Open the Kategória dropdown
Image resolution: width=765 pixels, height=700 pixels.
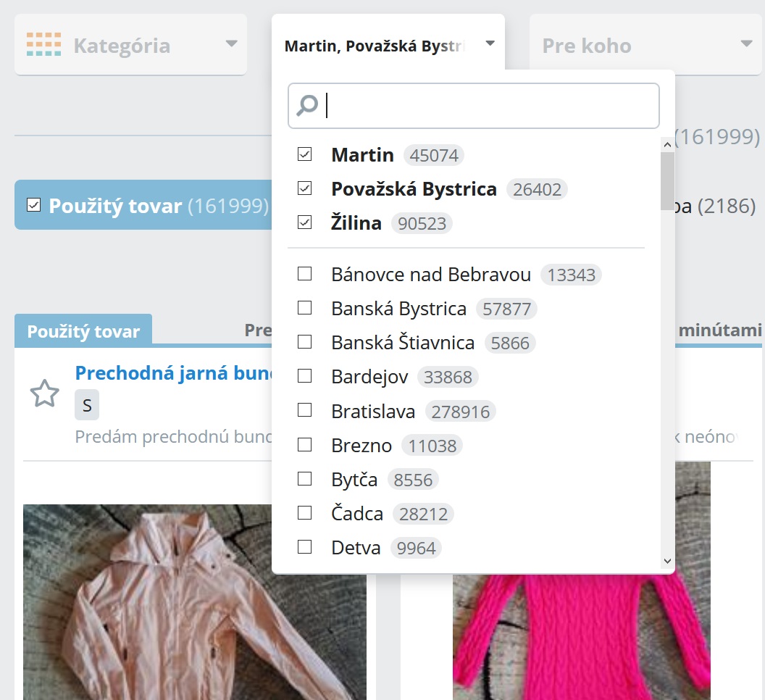pyautogui.click(x=130, y=46)
